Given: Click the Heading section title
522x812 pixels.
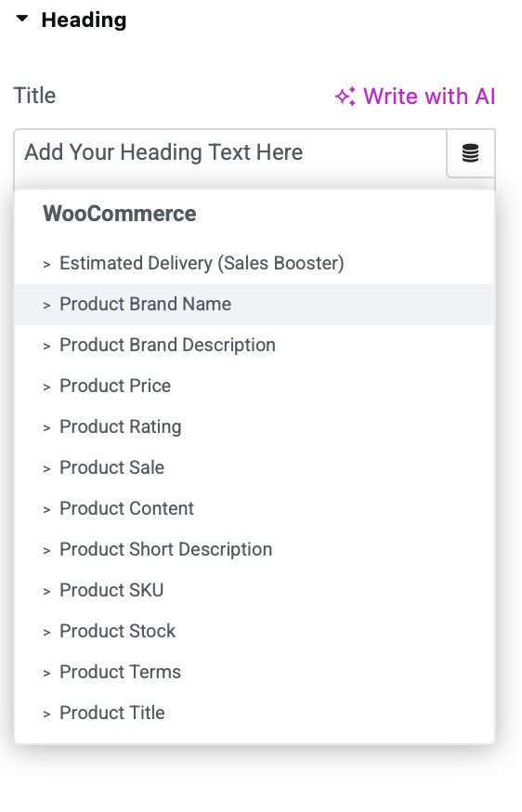Looking at the screenshot, I should point(84,20).
